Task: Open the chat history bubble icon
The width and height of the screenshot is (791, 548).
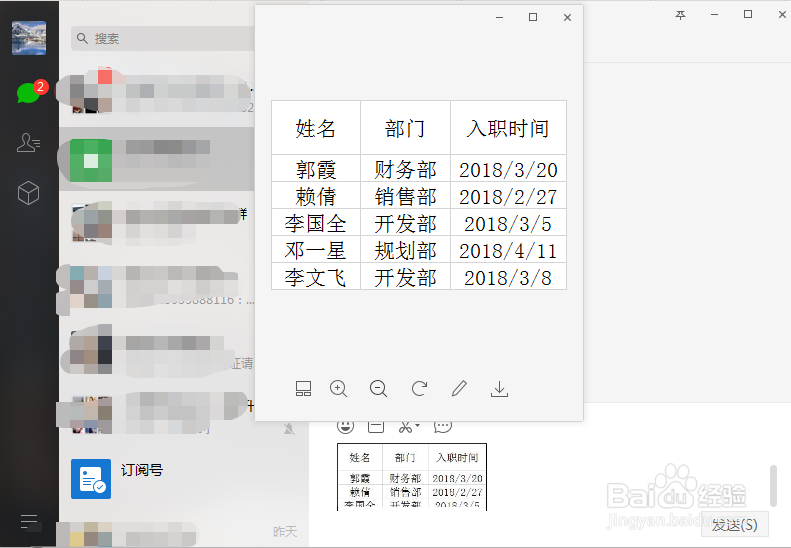Action: [443, 426]
